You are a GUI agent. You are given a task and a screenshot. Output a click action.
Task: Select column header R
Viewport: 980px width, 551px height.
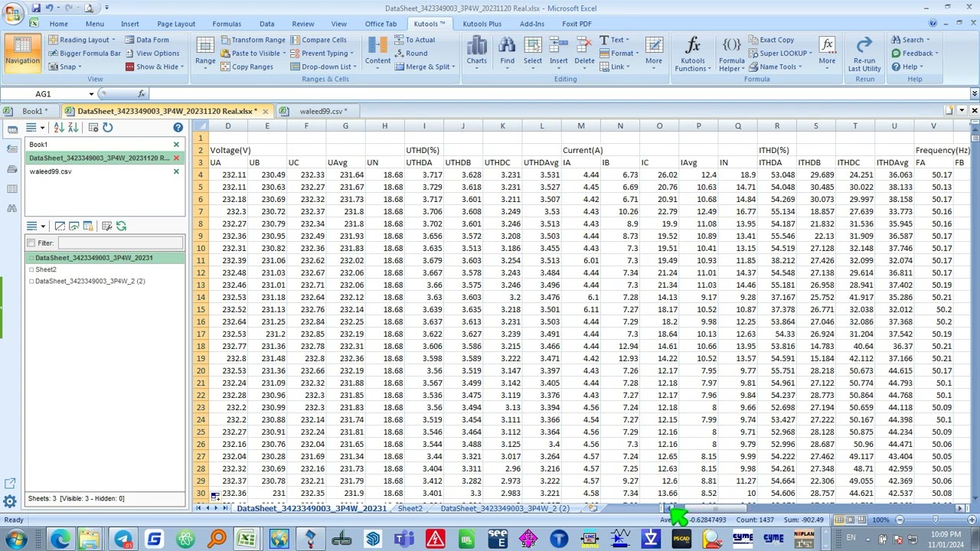pos(776,126)
